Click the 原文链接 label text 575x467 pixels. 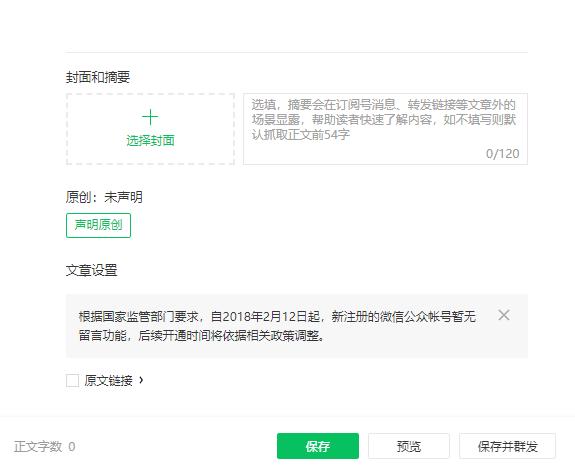pos(109,380)
